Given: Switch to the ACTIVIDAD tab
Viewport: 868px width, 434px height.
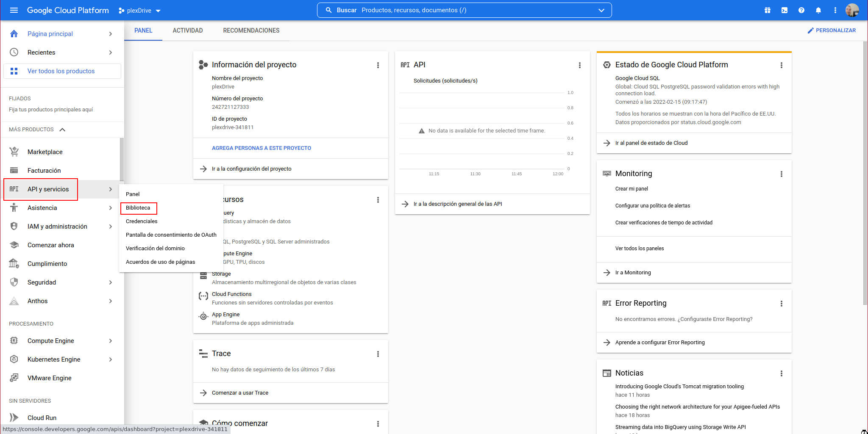Looking at the screenshot, I should point(188,30).
